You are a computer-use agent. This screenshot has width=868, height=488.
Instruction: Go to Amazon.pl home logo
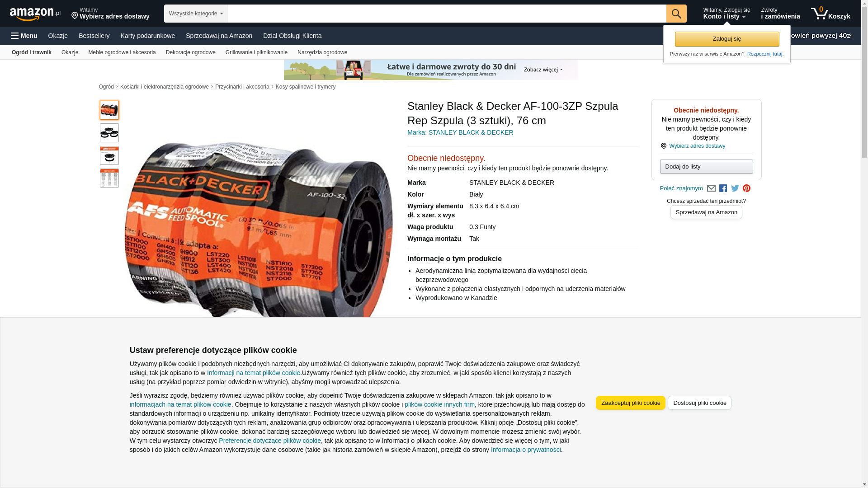point(35,14)
